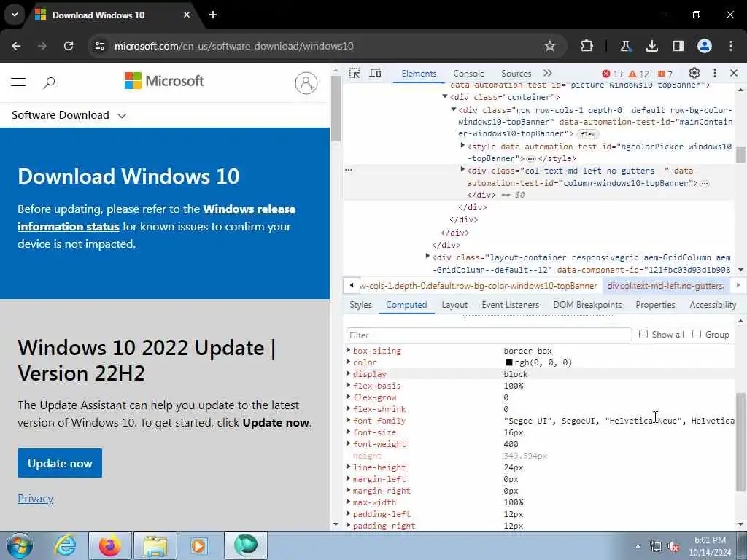Collapse the div class container node

click(445, 96)
